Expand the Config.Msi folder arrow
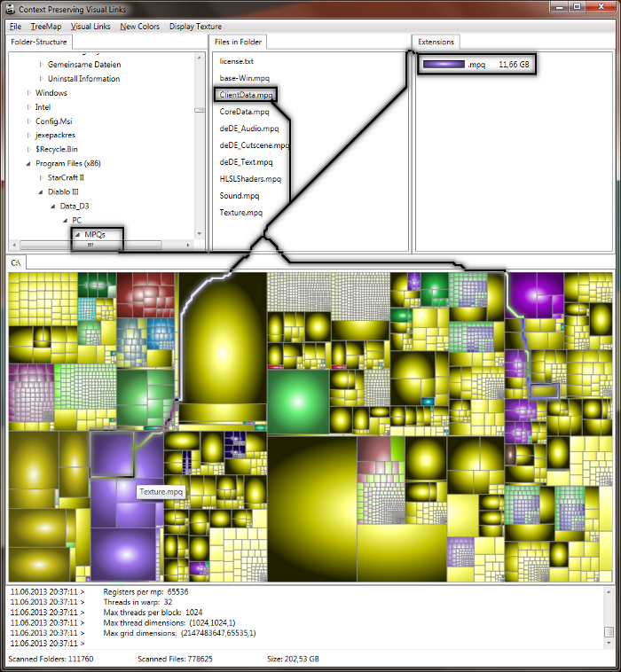Viewport: 621px width, 672px height. tap(29, 121)
